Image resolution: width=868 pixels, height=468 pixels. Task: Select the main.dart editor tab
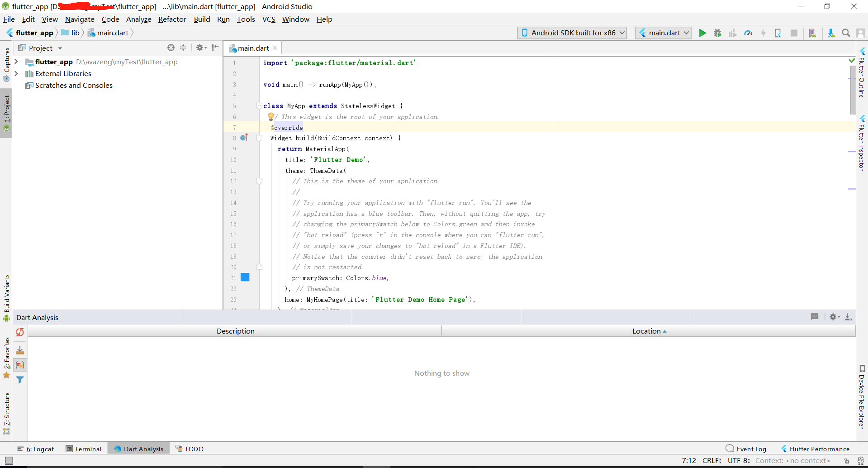pyautogui.click(x=253, y=48)
